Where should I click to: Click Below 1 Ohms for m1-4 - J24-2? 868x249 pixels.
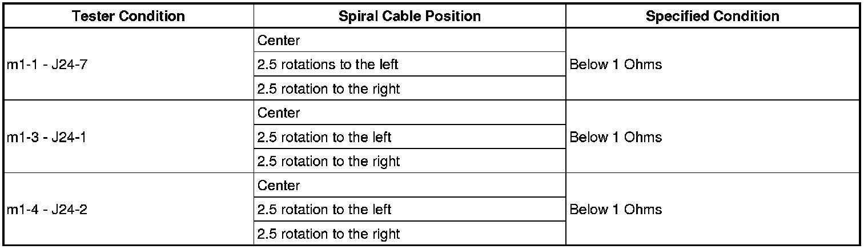[x=616, y=210]
